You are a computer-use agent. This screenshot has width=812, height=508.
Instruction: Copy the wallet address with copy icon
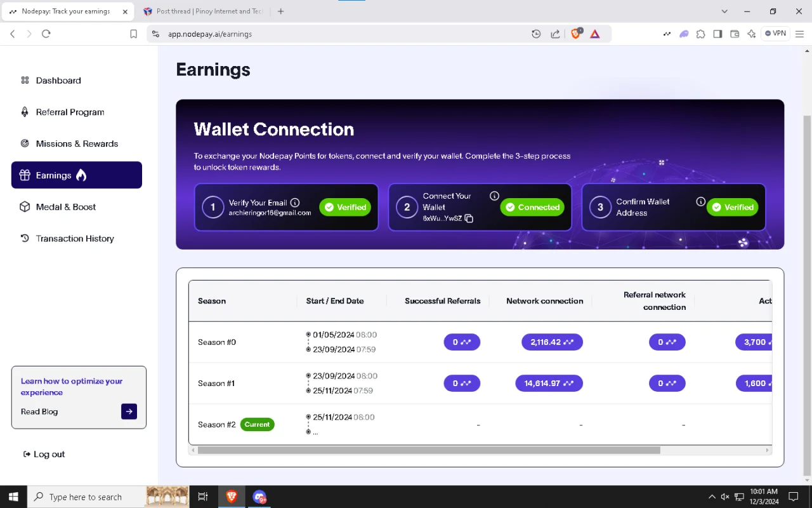point(469,218)
